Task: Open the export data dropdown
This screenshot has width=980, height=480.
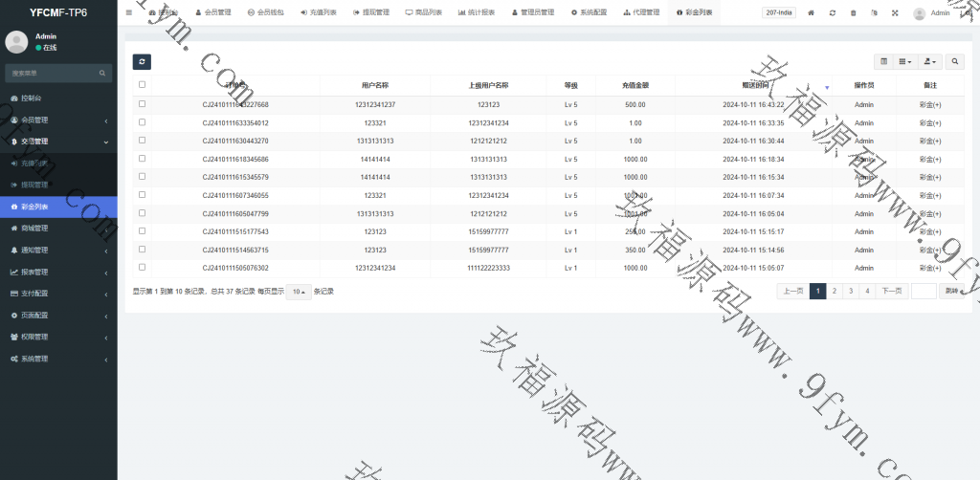Action: click(929, 61)
